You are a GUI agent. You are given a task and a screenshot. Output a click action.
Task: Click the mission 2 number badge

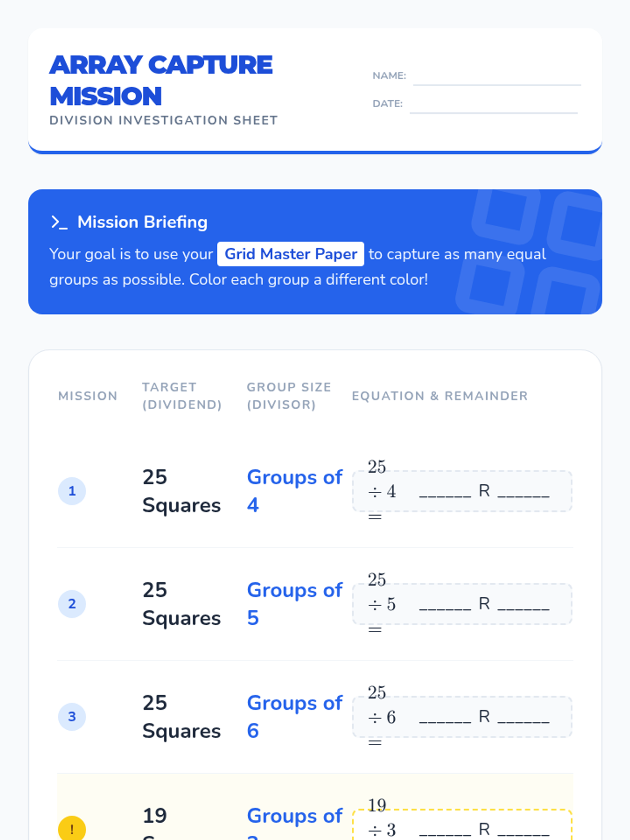72,604
